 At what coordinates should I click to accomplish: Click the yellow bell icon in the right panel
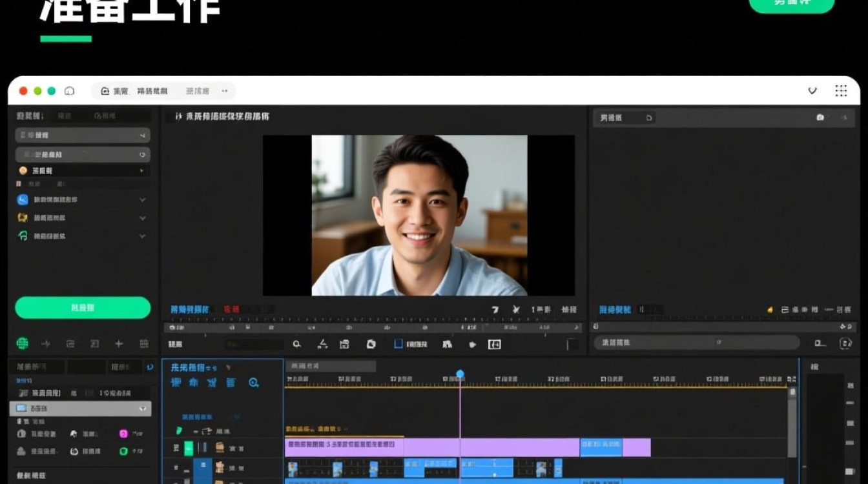click(770, 310)
